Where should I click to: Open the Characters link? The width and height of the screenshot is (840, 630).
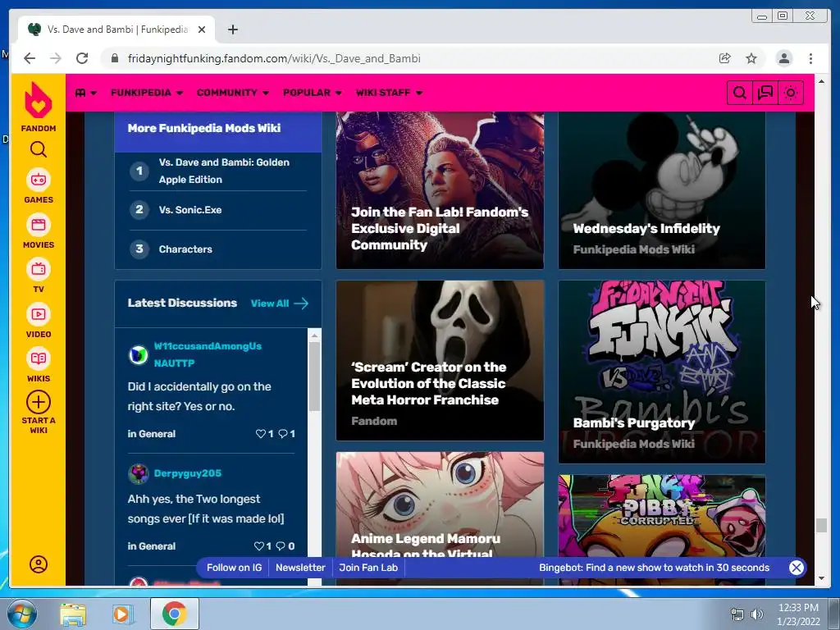click(x=185, y=249)
